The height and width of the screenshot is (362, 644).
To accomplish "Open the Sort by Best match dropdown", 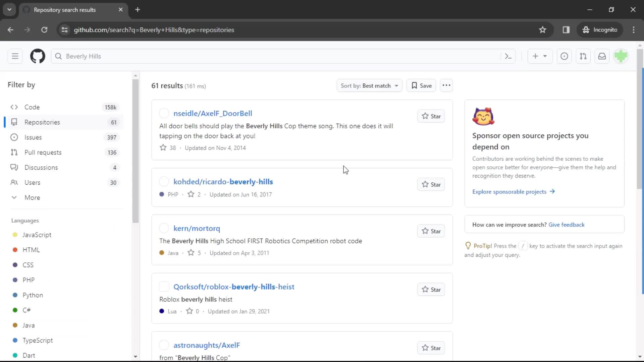I will pos(369,85).
